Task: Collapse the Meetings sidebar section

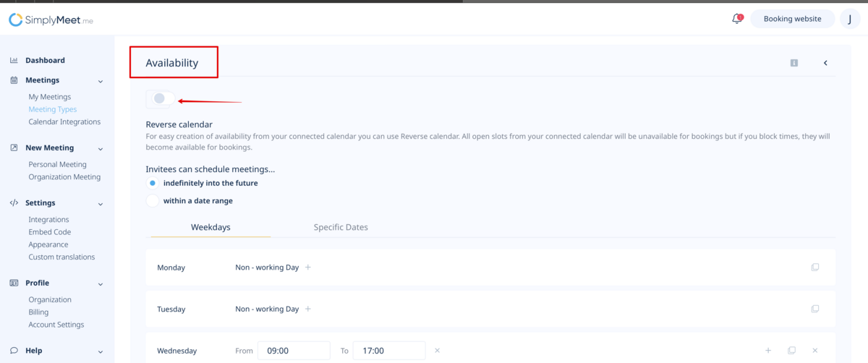Action: tap(101, 81)
